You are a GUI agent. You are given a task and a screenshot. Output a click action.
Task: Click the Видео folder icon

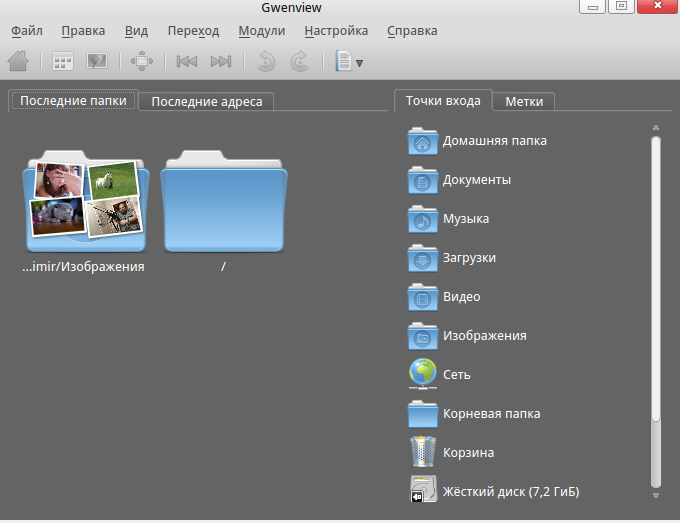point(422,297)
